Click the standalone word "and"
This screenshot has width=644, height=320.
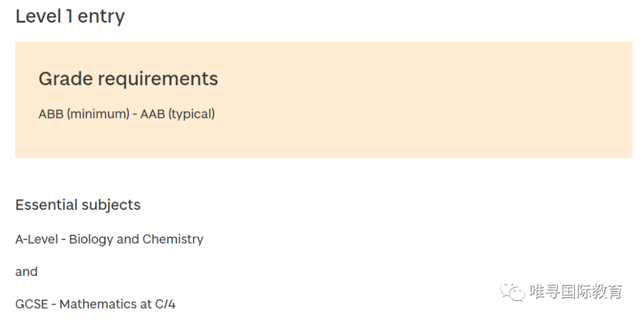[26, 272]
